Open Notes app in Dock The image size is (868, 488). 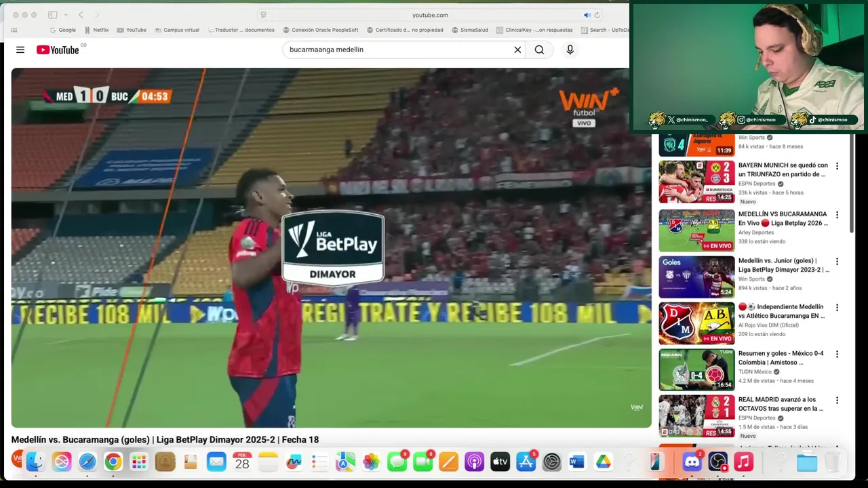tap(268, 462)
